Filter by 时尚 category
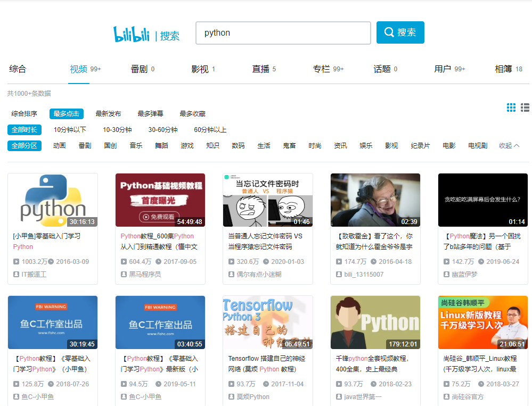 coord(315,146)
